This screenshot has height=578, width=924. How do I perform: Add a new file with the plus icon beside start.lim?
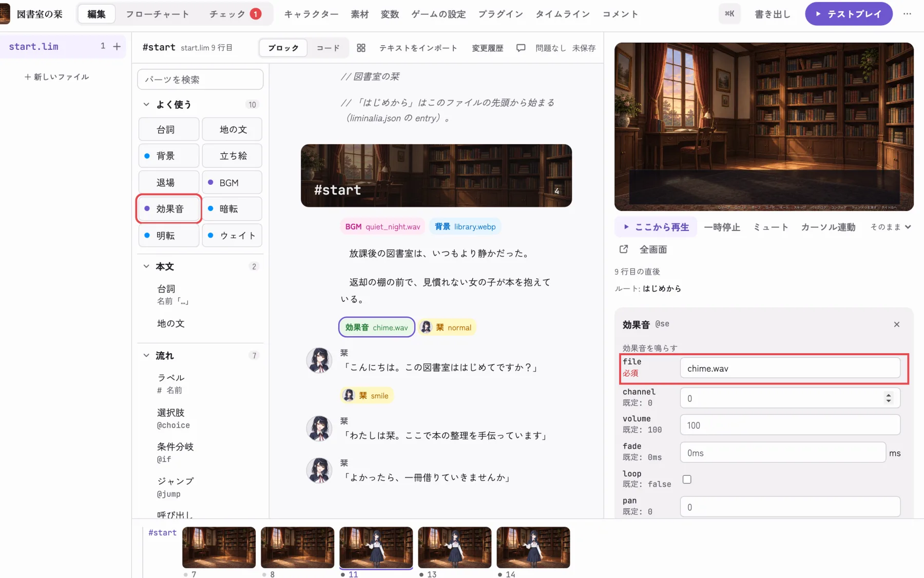click(117, 46)
